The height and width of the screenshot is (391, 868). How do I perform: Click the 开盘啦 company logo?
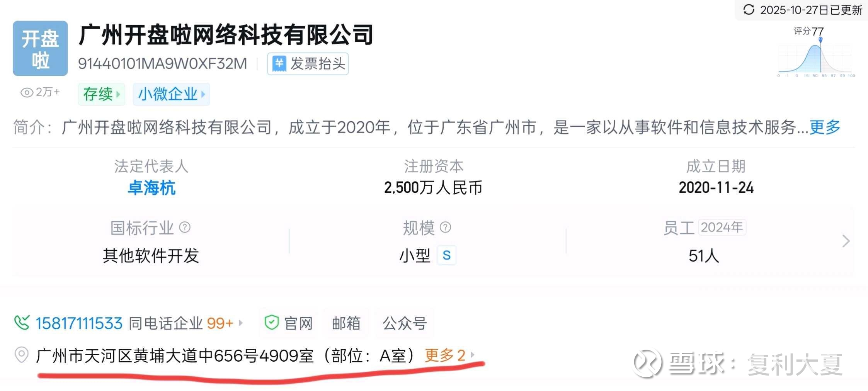click(x=40, y=48)
